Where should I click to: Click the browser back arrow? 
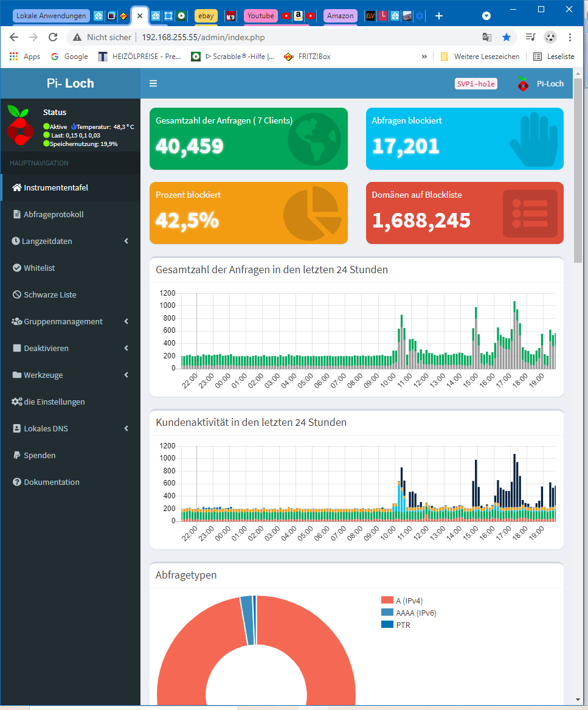pos(14,37)
